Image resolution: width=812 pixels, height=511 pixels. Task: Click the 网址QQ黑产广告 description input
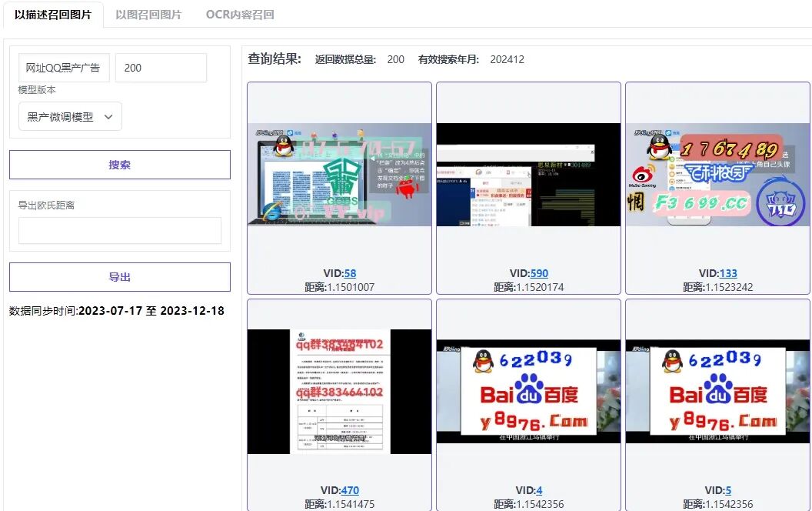[x=64, y=68]
